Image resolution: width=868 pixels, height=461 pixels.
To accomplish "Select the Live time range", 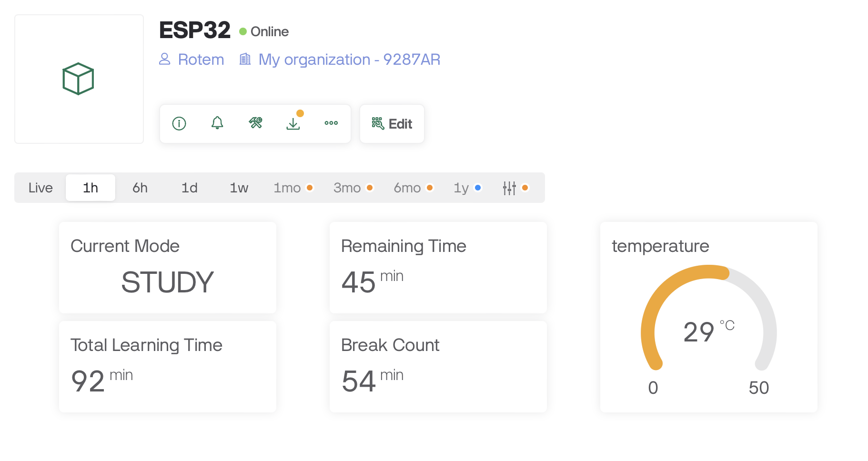I will coord(40,188).
